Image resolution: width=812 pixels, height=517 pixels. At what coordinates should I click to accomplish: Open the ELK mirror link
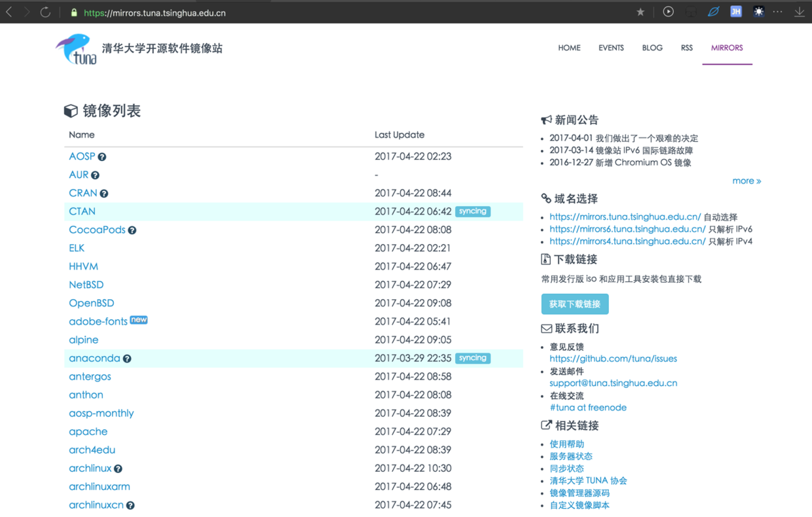coord(77,248)
